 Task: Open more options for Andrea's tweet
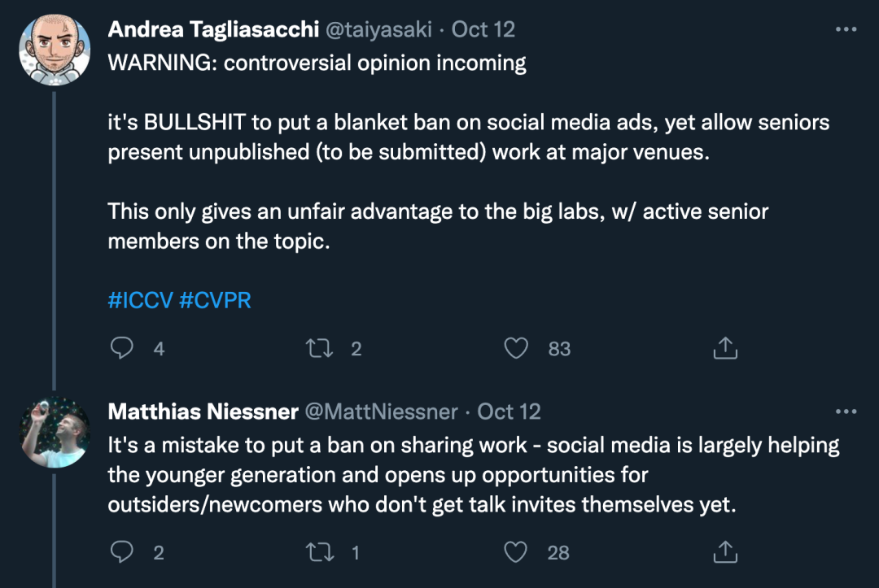click(846, 29)
